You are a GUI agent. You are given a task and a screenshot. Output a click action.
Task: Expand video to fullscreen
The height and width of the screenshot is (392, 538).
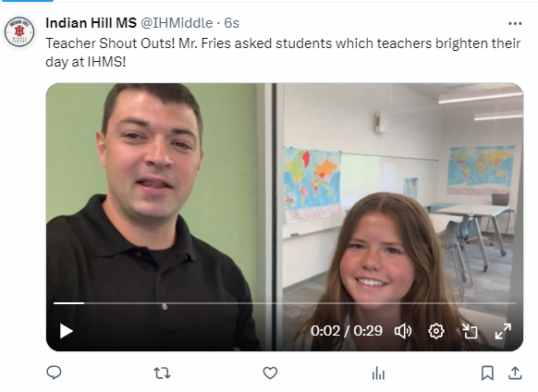tap(503, 331)
